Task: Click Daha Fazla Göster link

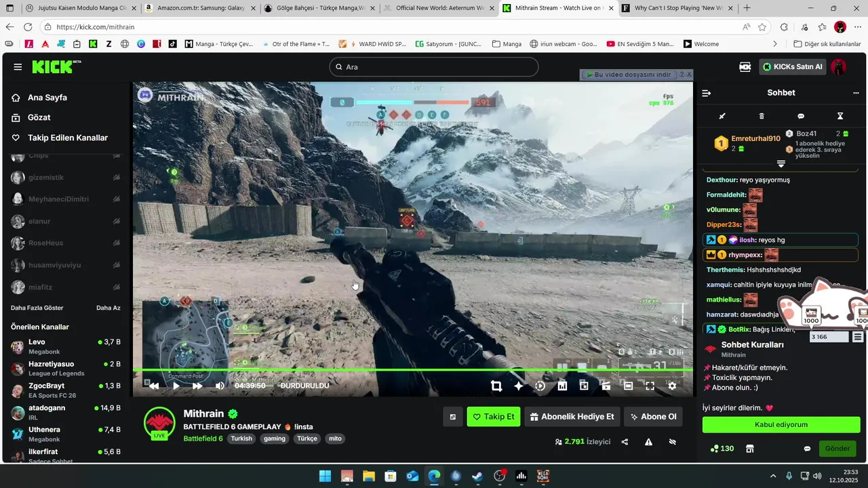Action: point(37,308)
